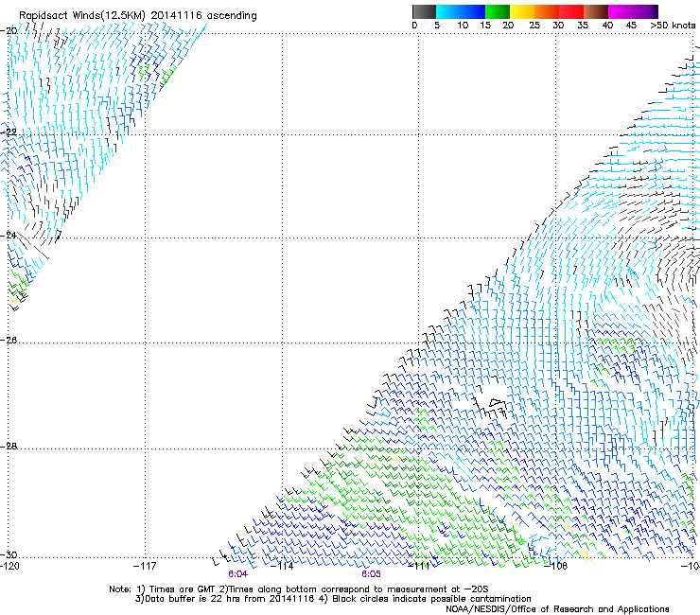
Task: Click the red 30-35 knots legend swatch
Action: 571,11
